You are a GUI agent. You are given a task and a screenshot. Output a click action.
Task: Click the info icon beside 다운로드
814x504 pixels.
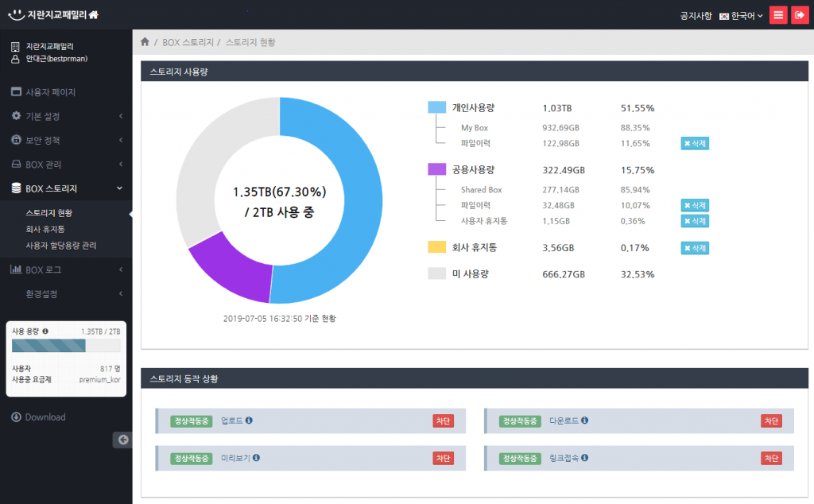click(585, 421)
